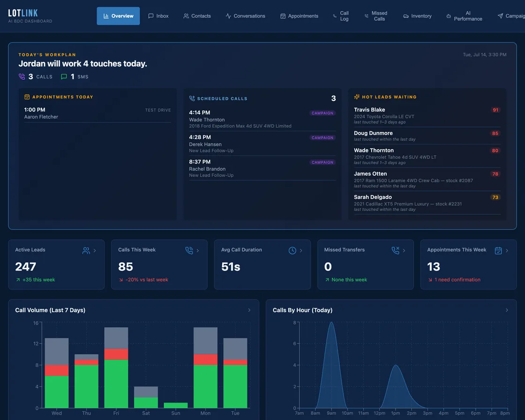Screen dimensions: 525x420
Task: Click the Call Log phone icon
Action: tap(335, 16)
